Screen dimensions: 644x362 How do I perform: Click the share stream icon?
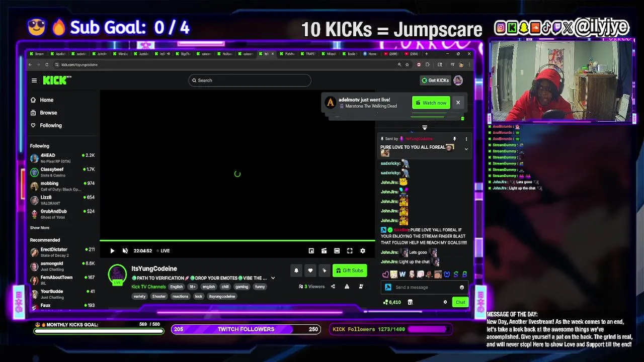[333, 287]
